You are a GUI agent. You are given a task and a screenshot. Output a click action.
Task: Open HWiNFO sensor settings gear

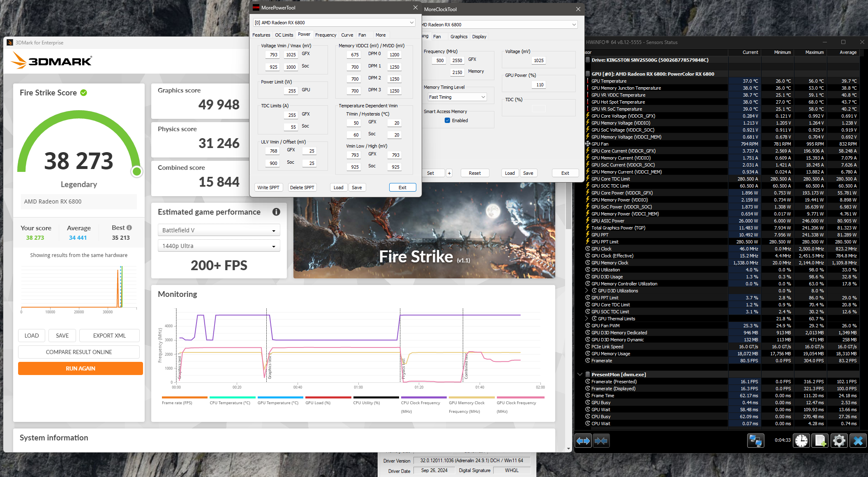pos(839,441)
